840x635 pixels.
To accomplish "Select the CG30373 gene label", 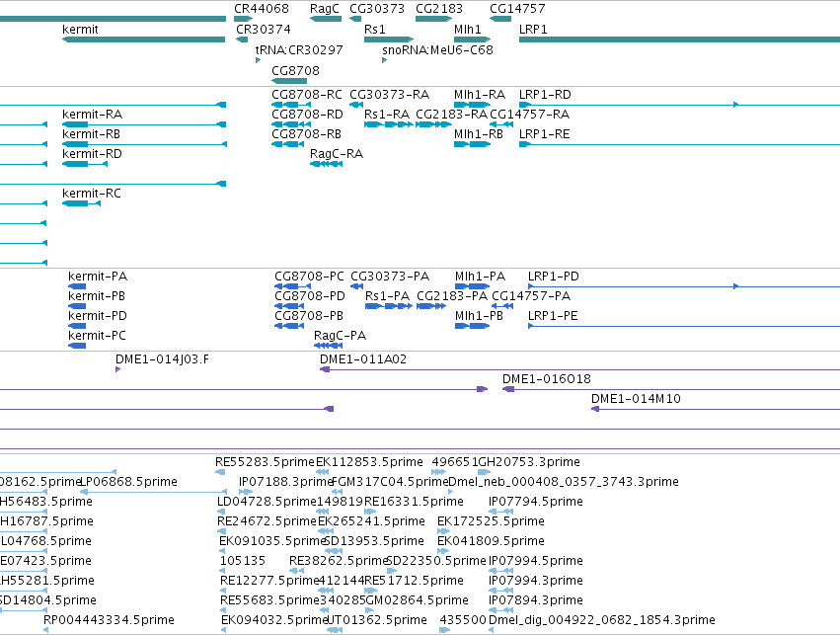I will click(377, 9).
